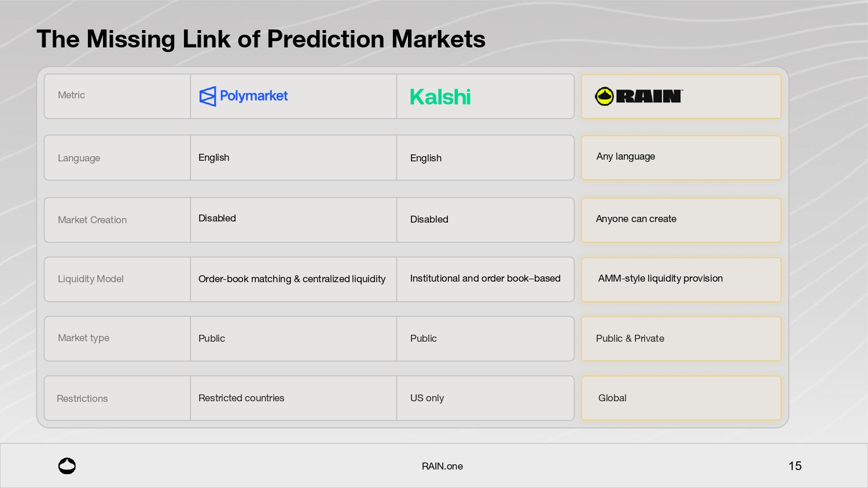Select the 'Public & Private' cell
The width and height of the screenshot is (868, 488).
pyautogui.click(x=630, y=339)
